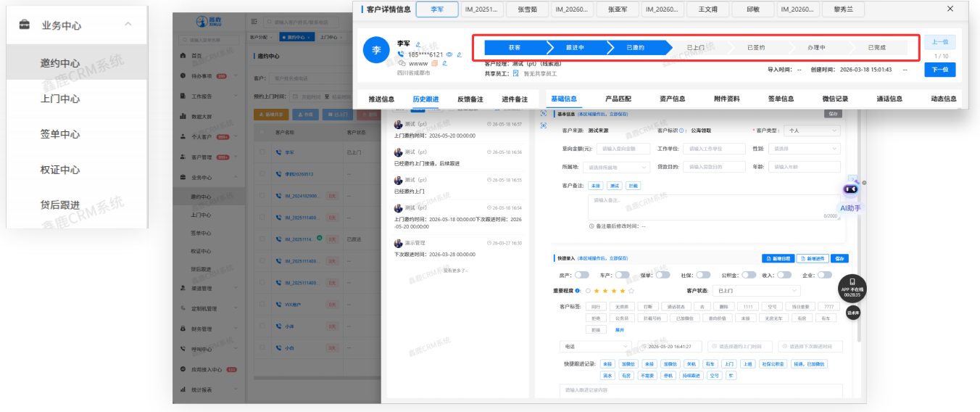Screen dimensions: 980x412
Task: Click the expand-section icon beside 基本信息
Action: click(x=544, y=114)
